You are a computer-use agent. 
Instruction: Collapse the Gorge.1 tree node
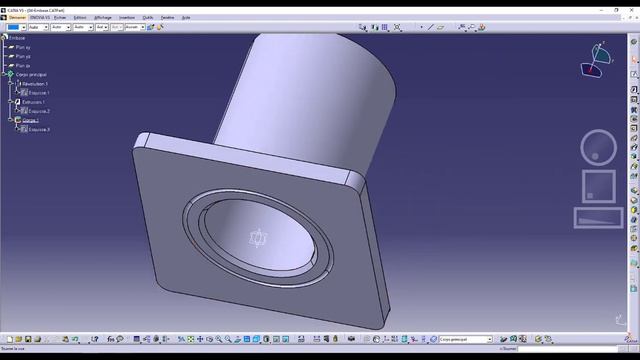(11, 120)
